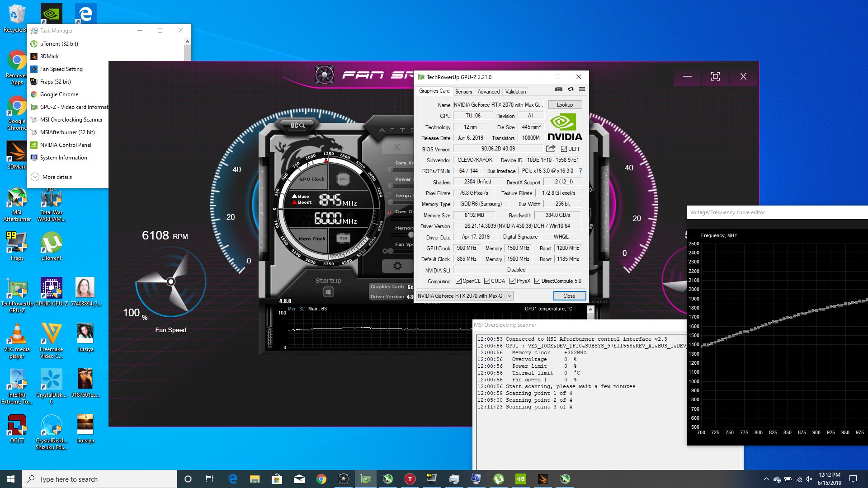Click the fan logo in Fan Speed window title
Screen dimensions: 868x488
[x=325, y=75]
